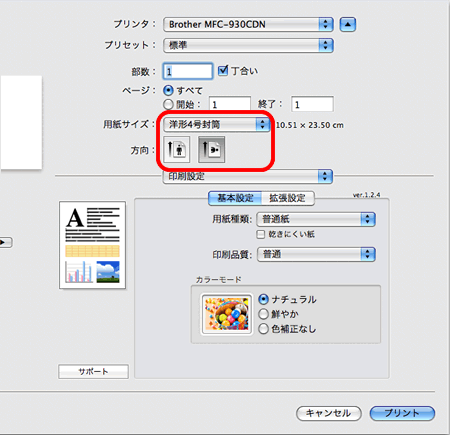Select landscape orientation icon
The height and width of the screenshot is (435, 450).
pos(211,149)
